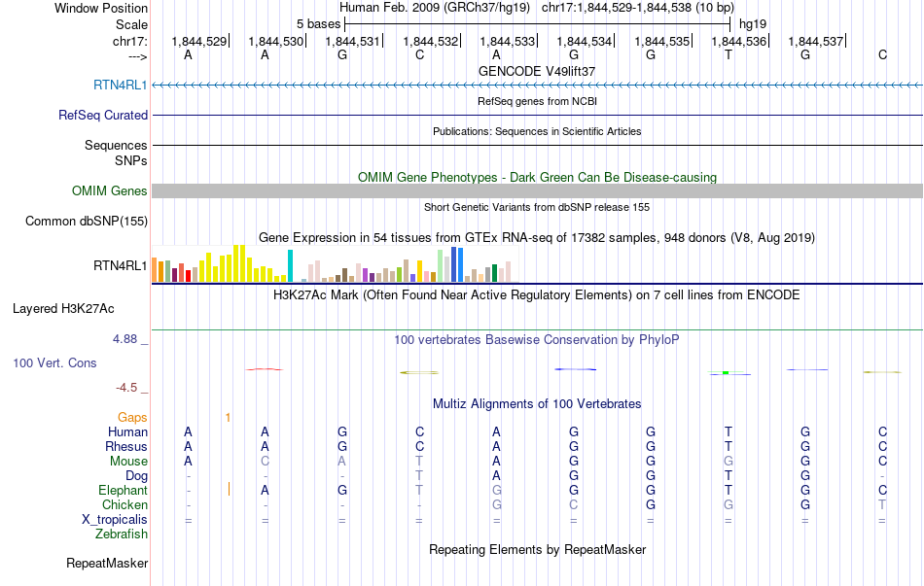Viewport: 924px width, 586px height.
Task: Select the OMIM Genes track label
Action: pyautogui.click(x=109, y=190)
